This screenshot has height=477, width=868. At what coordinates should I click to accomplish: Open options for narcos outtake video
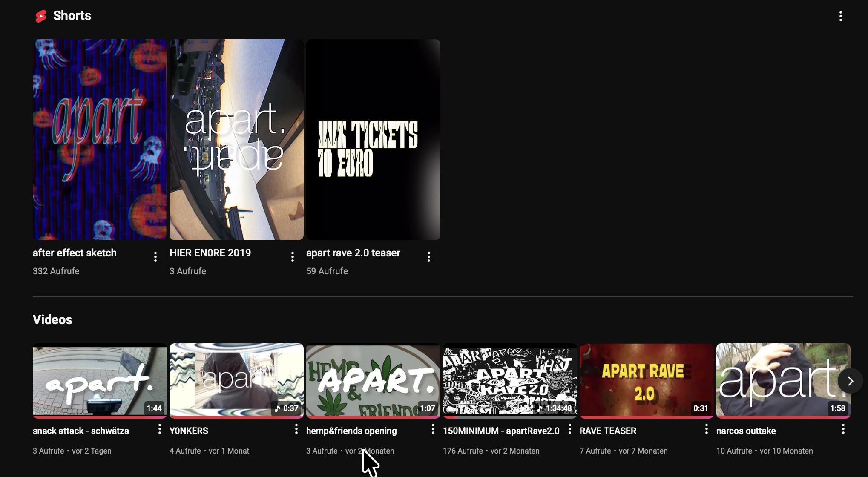(843, 429)
